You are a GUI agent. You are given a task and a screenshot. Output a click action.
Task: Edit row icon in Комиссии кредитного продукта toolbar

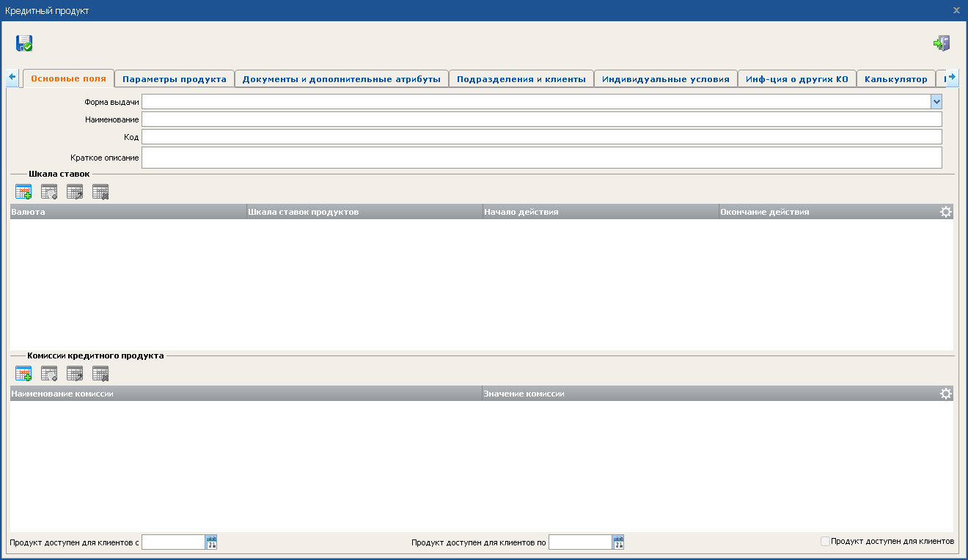[x=75, y=374]
